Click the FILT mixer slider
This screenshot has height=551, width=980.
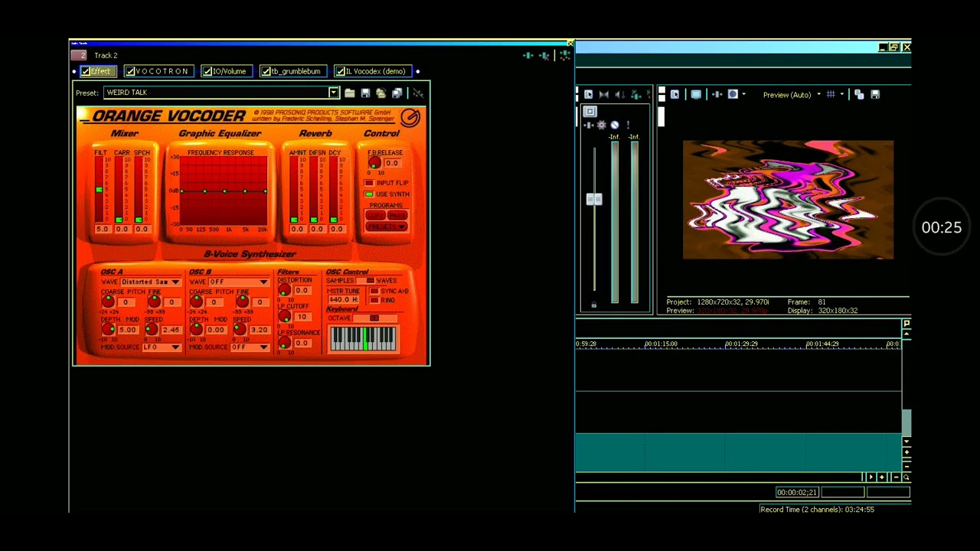(99, 190)
